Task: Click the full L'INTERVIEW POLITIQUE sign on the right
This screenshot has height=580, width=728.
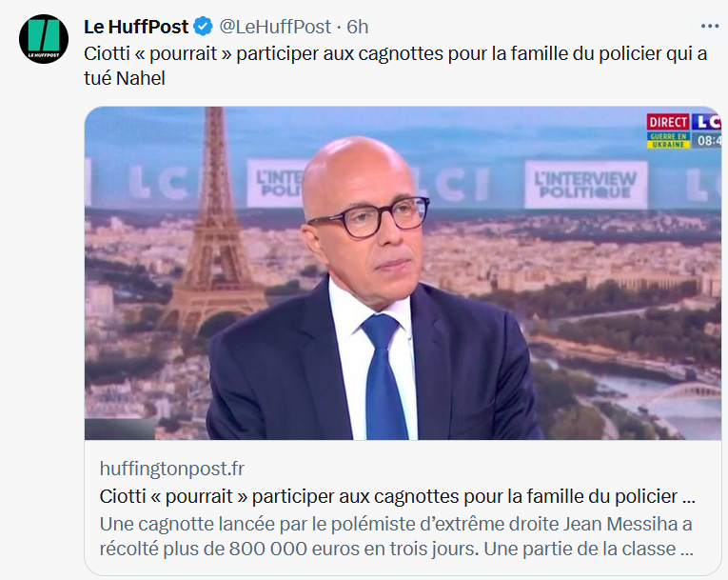Action: 586,185
